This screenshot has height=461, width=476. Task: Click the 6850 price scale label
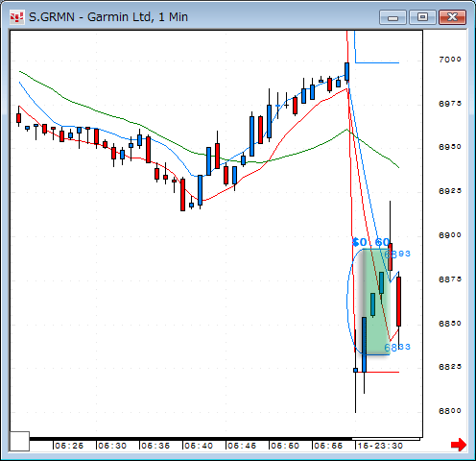tap(450, 324)
